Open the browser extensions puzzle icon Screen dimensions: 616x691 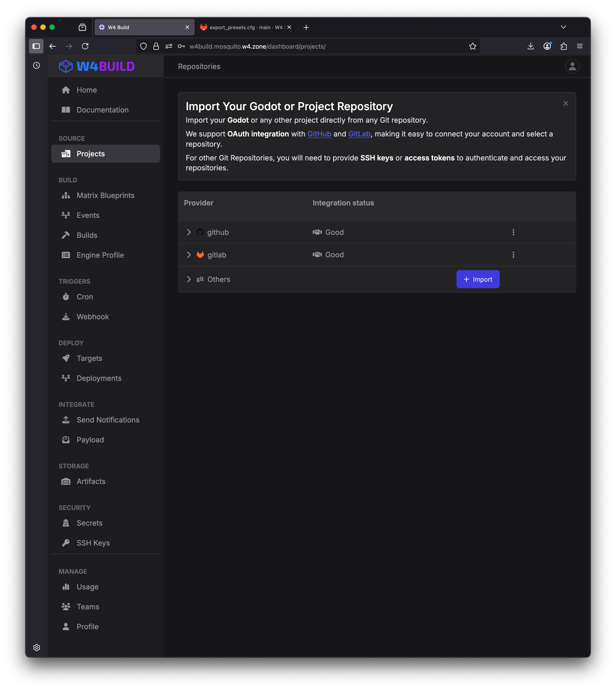(x=563, y=46)
